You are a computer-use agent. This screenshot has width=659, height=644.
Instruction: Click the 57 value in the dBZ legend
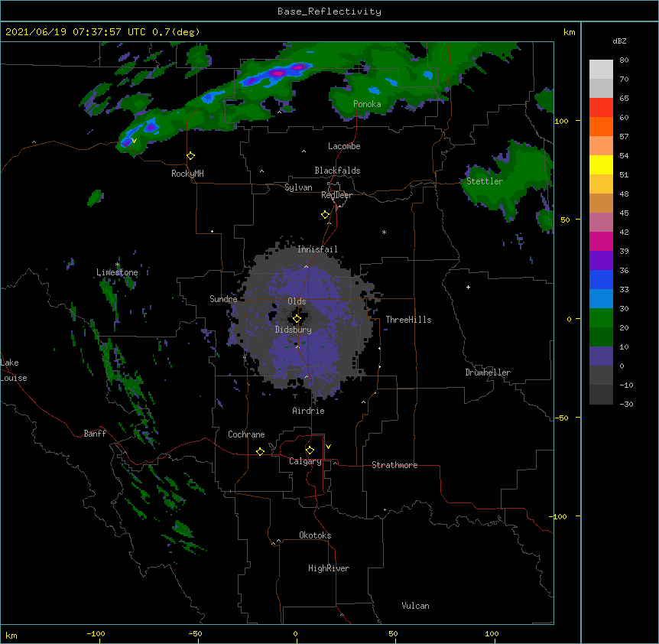624,137
